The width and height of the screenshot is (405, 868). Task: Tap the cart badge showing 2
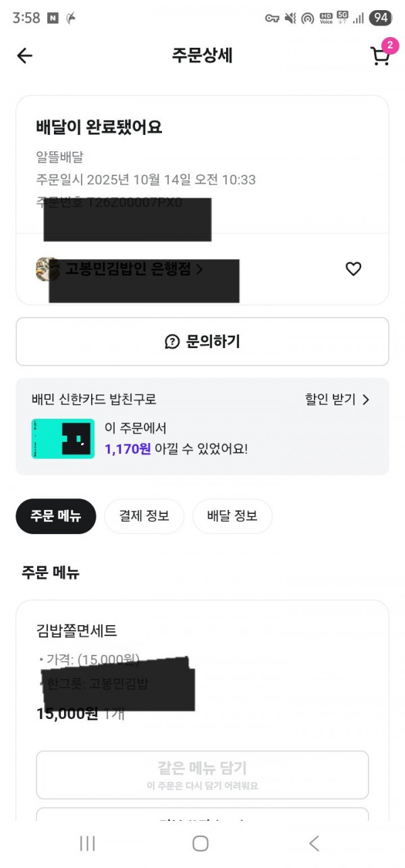pos(389,46)
